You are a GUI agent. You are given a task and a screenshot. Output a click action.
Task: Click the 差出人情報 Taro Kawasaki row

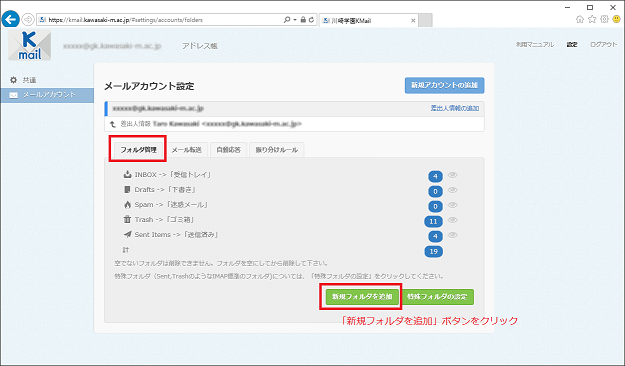[x=294, y=124]
